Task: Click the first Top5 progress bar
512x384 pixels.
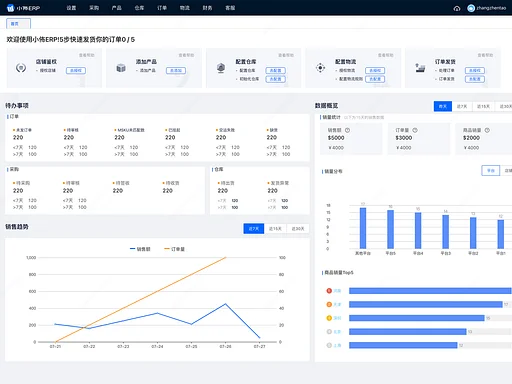Action: click(x=430, y=291)
